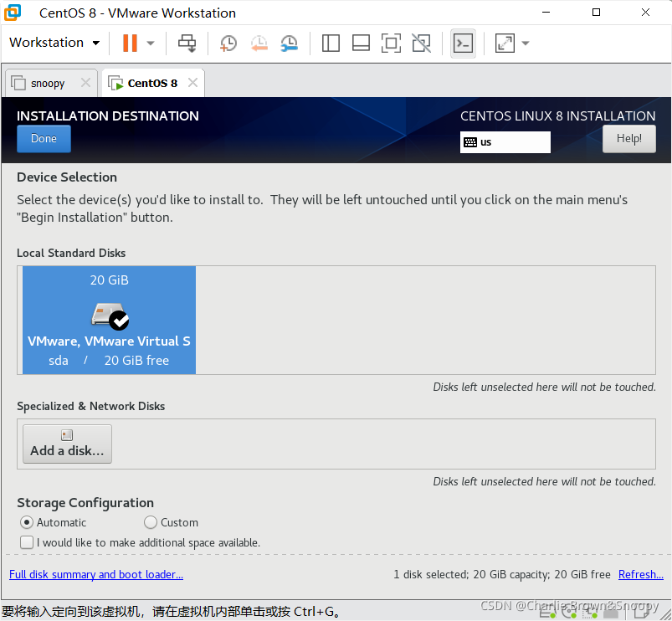672x621 pixels.
Task: Switch to the snoopy tab
Action: point(47,83)
